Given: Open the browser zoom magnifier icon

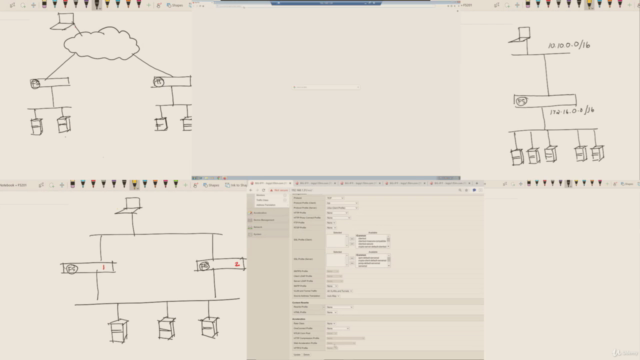Looking at the screenshot, I should 460,190.
